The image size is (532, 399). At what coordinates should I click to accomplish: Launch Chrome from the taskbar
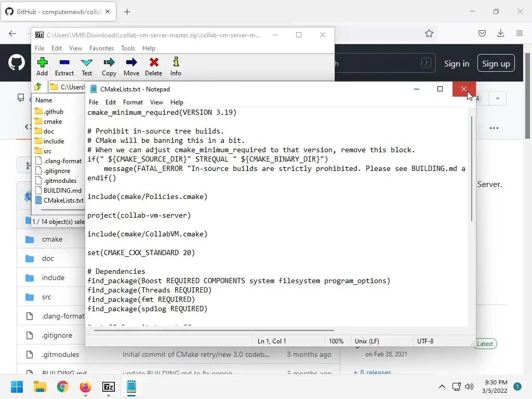click(x=63, y=387)
